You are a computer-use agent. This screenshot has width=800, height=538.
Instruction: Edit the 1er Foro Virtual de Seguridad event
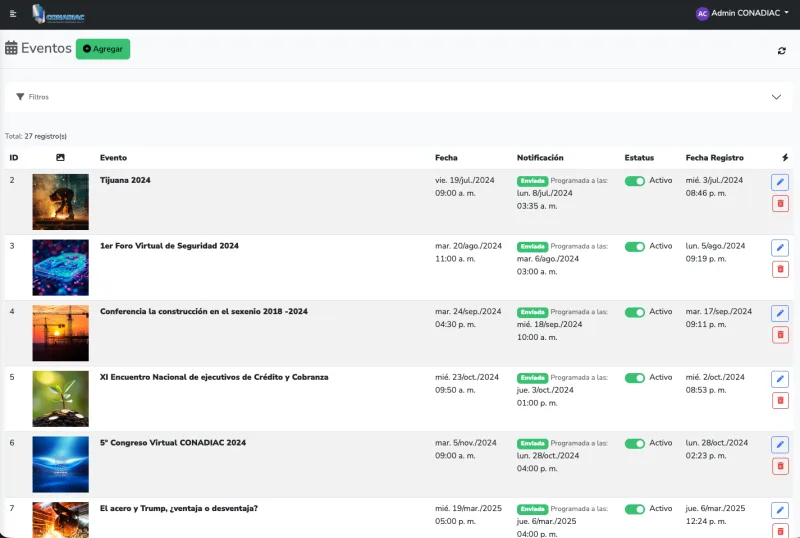click(780, 248)
